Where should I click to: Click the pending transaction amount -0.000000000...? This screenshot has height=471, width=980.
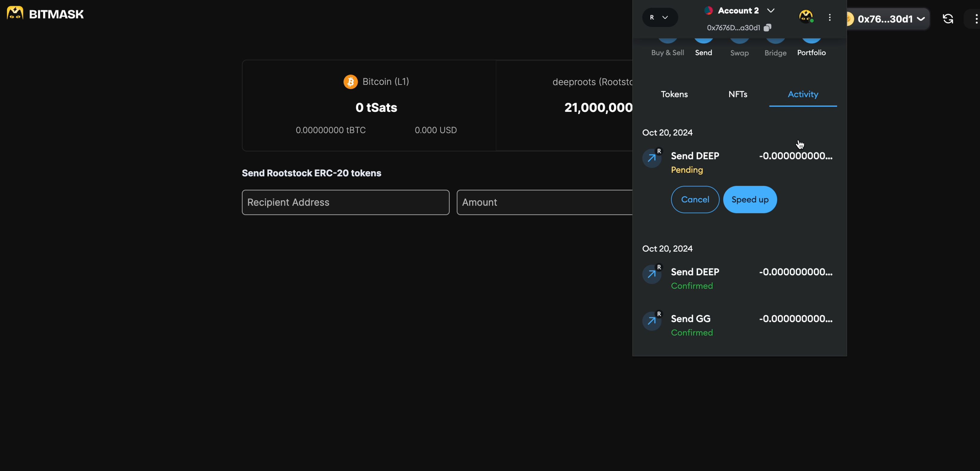796,156
